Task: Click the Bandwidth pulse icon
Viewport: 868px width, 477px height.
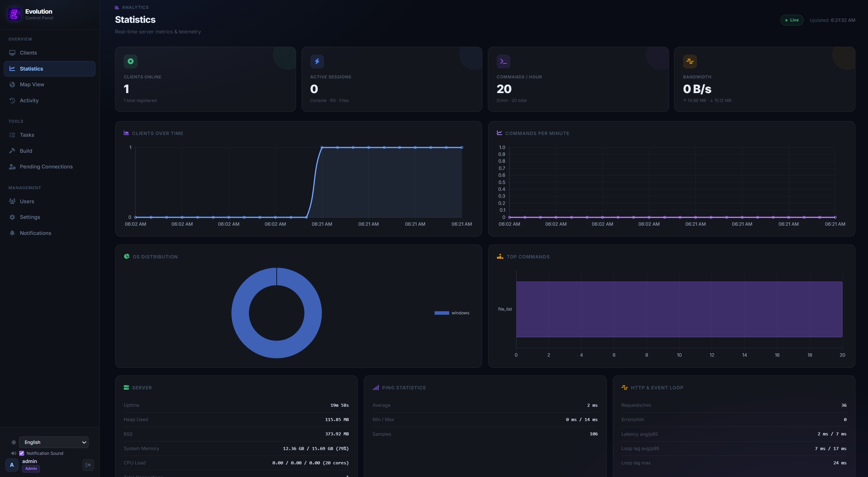Action: (690, 61)
